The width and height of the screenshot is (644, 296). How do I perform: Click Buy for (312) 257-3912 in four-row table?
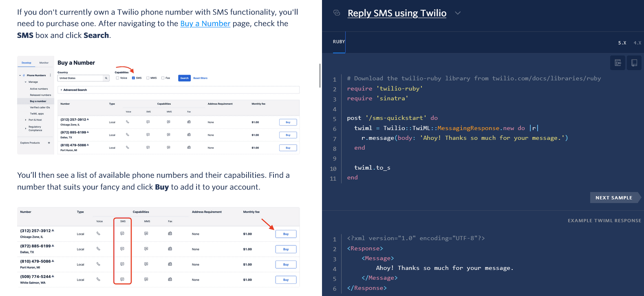(286, 234)
